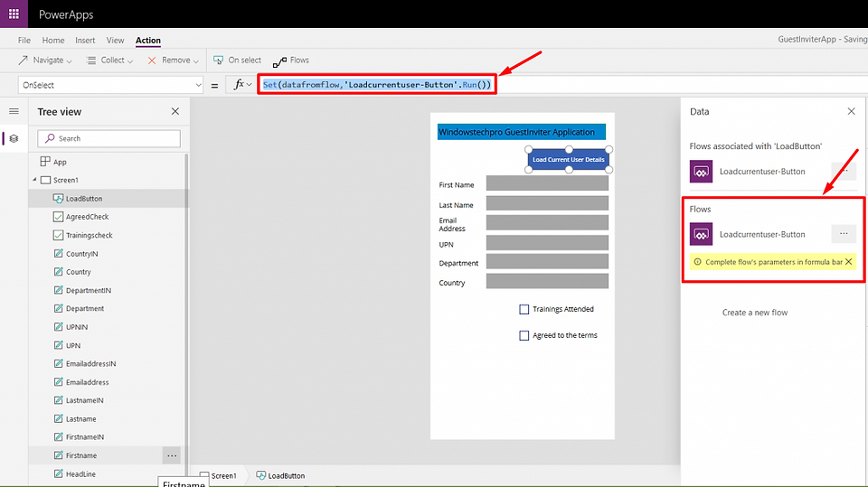Viewport: 868px width, 487px height.
Task: Click the Loadcurrentuser-Button flow icon under Flows
Action: pos(701,234)
